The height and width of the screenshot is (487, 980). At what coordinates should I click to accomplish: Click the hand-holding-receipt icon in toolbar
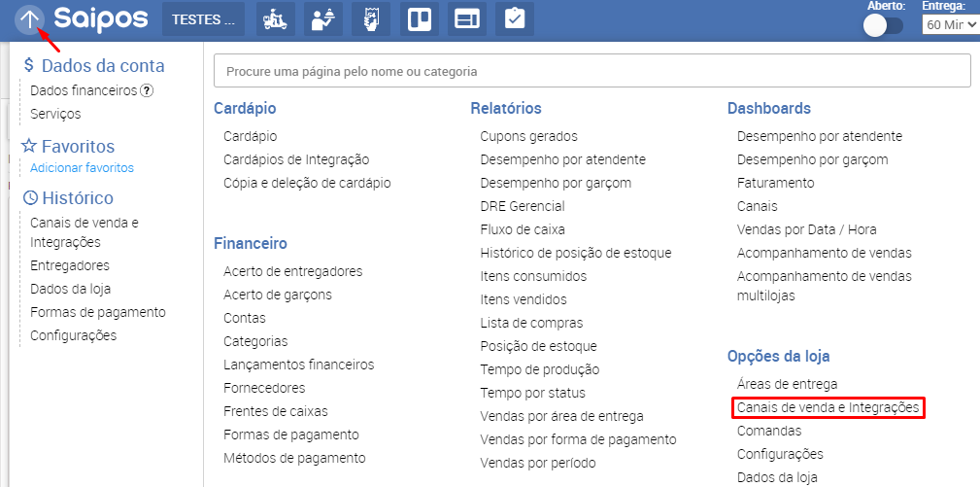pyautogui.click(x=371, y=18)
